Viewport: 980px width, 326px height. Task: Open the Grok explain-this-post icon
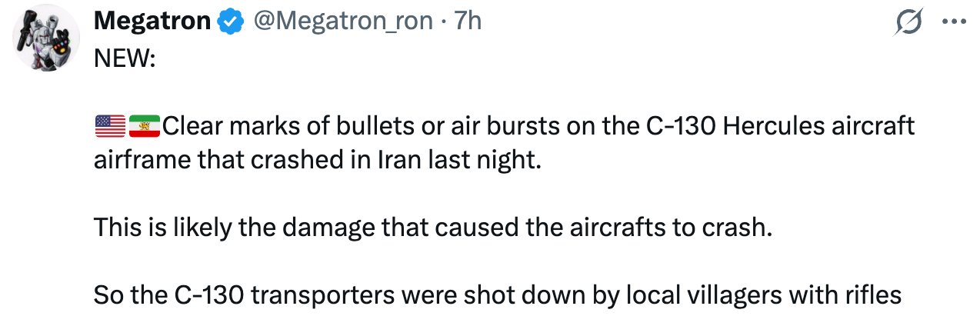click(908, 23)
